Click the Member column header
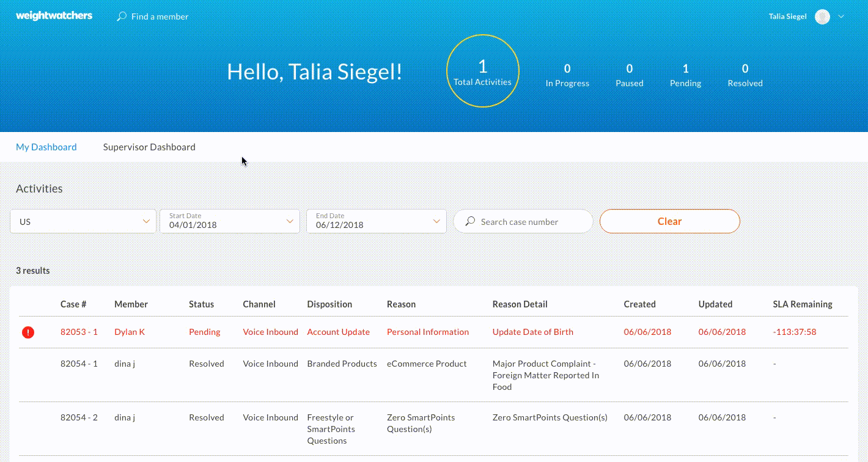The image size is (868, 462). tap(131, 304)
